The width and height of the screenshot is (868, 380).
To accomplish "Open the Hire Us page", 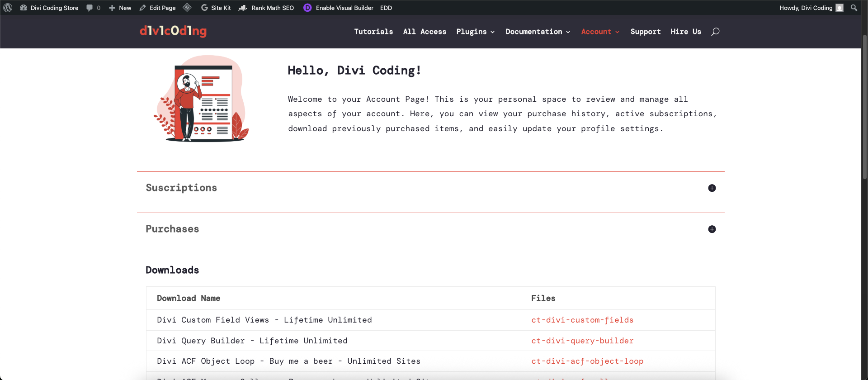I will 686,32.
